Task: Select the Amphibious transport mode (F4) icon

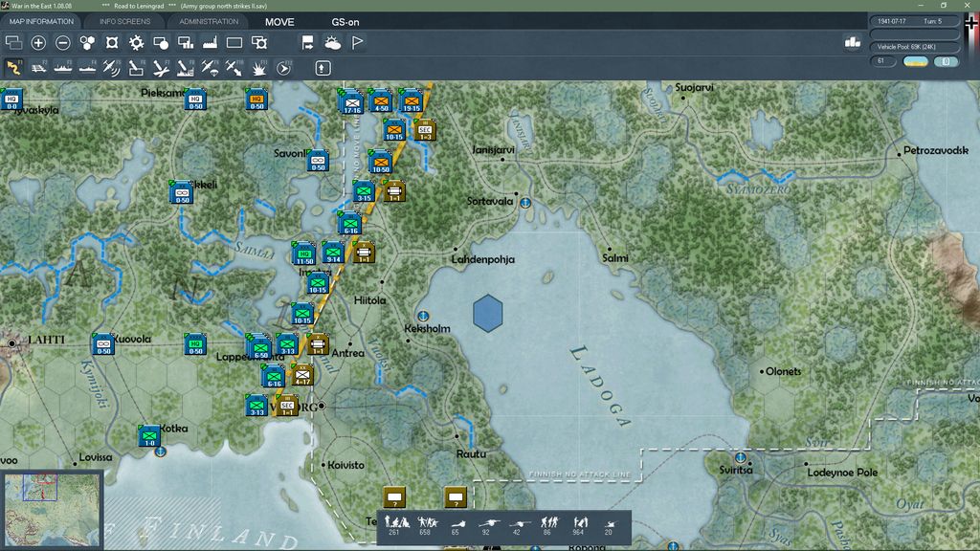Action: 87,68
